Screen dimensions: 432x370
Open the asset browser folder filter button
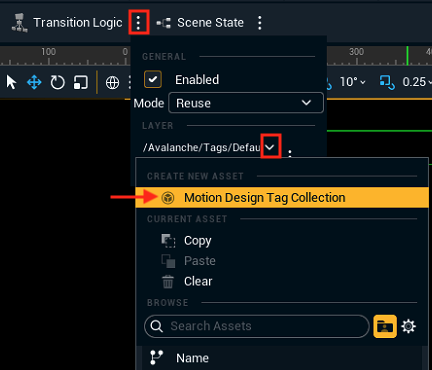pos(385,326)
